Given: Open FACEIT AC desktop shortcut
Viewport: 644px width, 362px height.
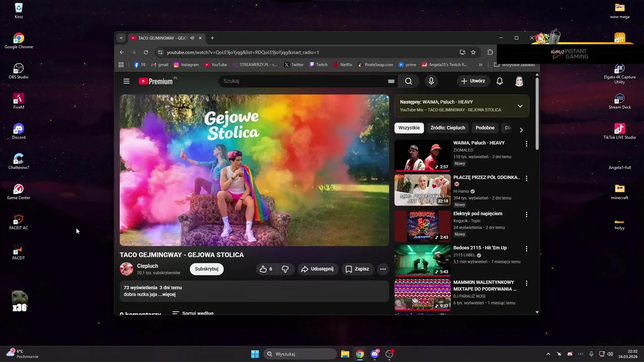Looking at the screenshot, I should pyautogui.click(x=19, y=222).
